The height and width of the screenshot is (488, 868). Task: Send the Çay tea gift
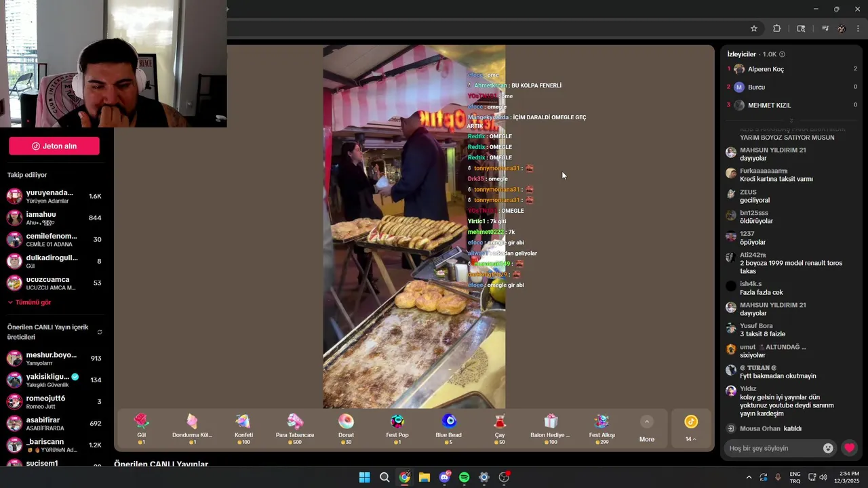tap(500, 429)
